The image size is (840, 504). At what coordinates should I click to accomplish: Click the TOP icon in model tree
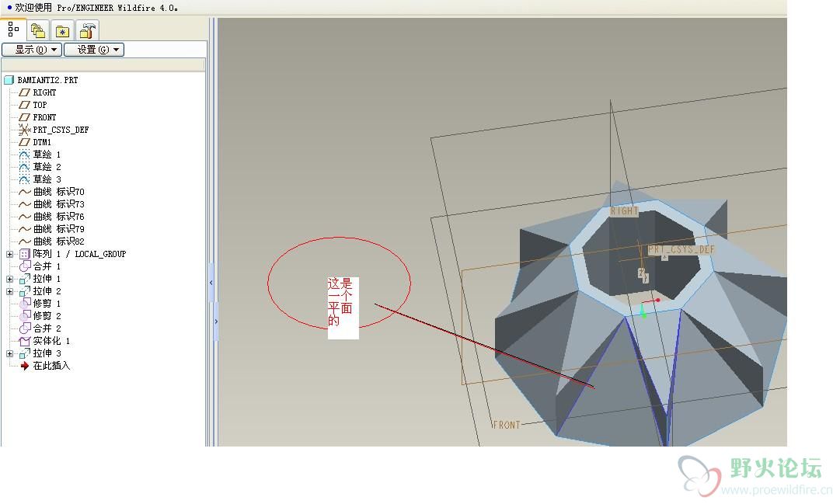[x=25, y=105]
